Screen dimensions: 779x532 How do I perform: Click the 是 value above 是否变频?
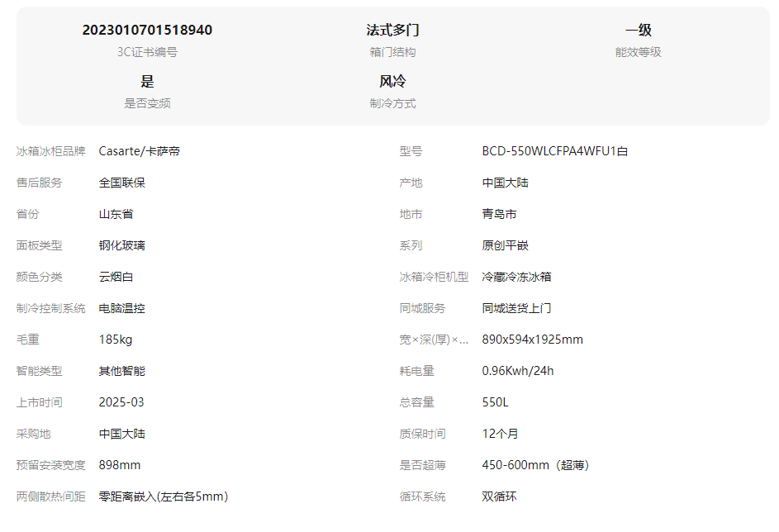click(147, 82)
